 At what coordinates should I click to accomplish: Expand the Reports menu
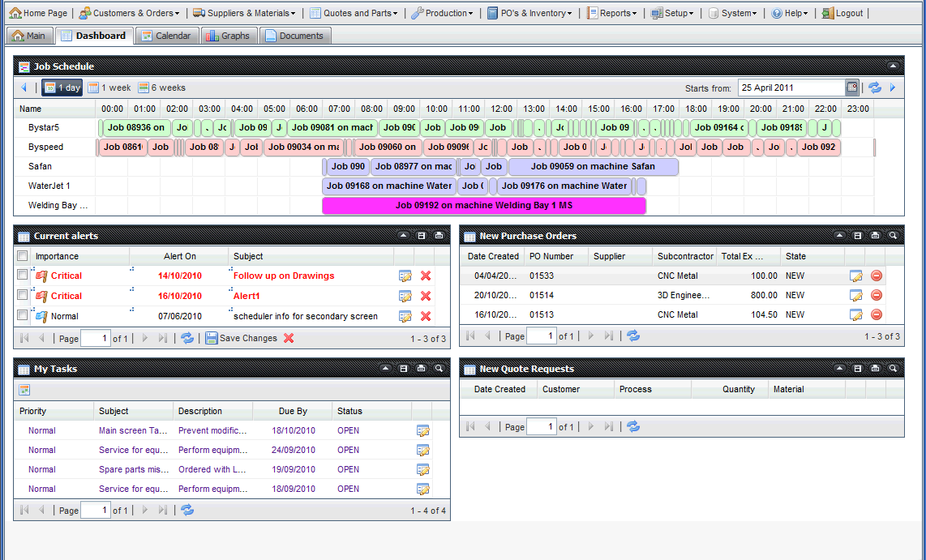[612, 13]
